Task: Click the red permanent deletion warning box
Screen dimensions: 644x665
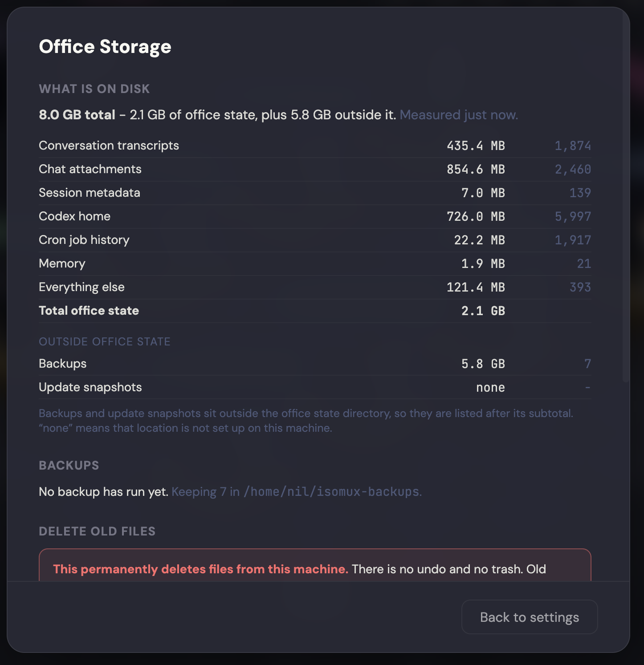Action: tap(315, 565)
